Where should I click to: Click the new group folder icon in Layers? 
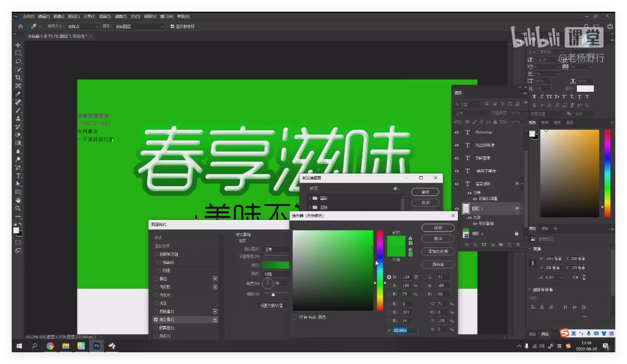[x=501, y=244]
